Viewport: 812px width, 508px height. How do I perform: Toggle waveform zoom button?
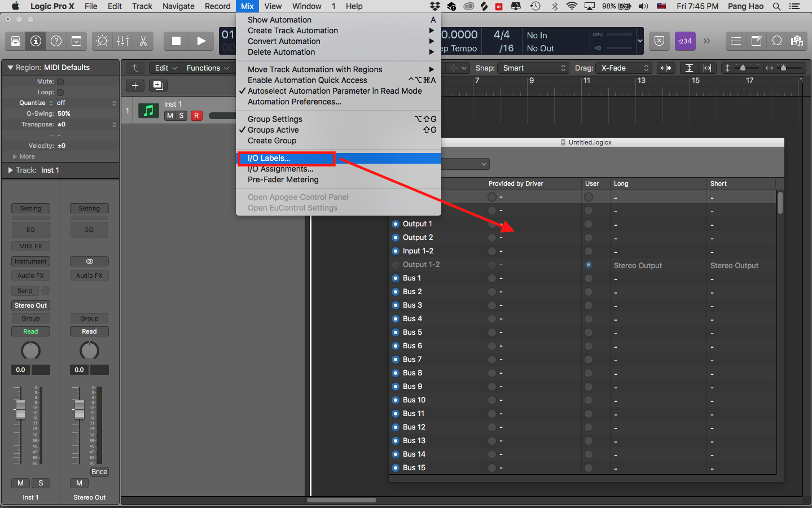click(x=666, y=68)
